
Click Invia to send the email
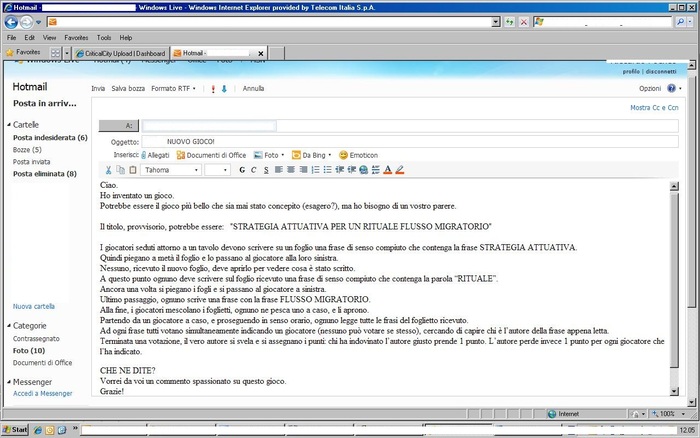(98, 88)
